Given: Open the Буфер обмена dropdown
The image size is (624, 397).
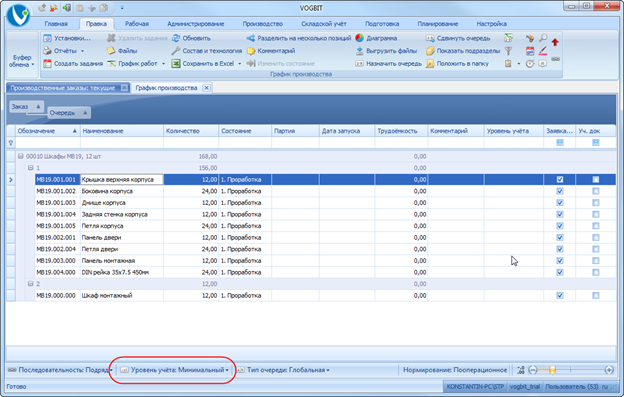Looking at the screenshot, I should coord(22,60).
